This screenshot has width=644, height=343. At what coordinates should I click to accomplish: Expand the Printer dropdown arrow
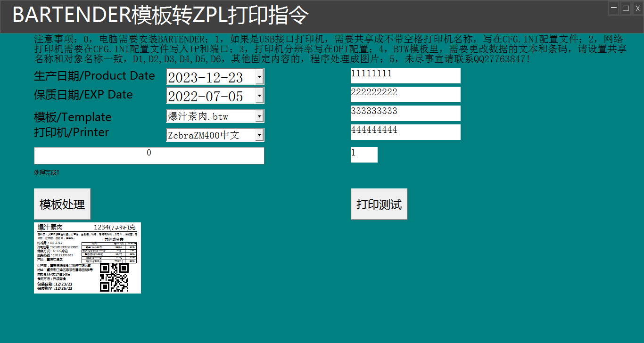coord(259,135)
